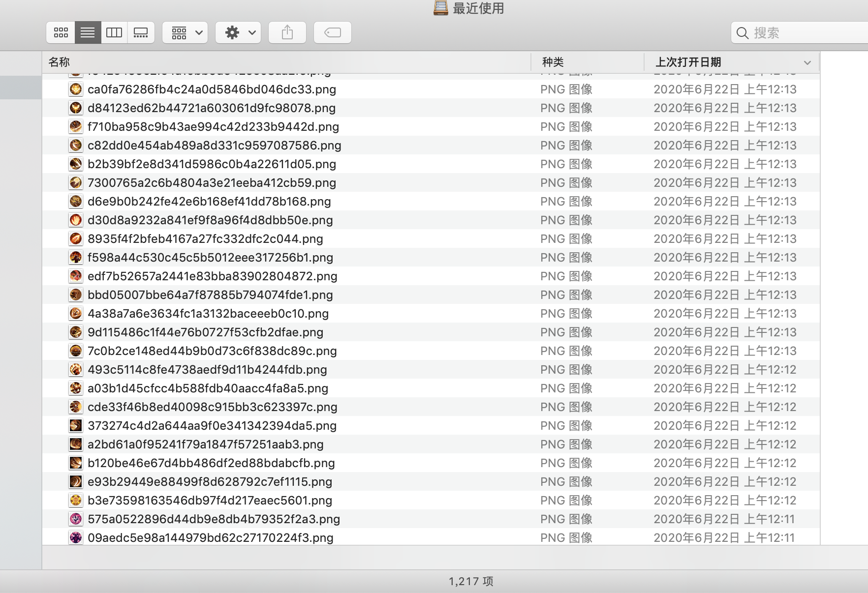Click thumbnail icon of 09aedc5e98a144979bd62c27170224f3.png
Image resolution: width=868 pixels, height=593 pixels.
click(x=75, y=538)
